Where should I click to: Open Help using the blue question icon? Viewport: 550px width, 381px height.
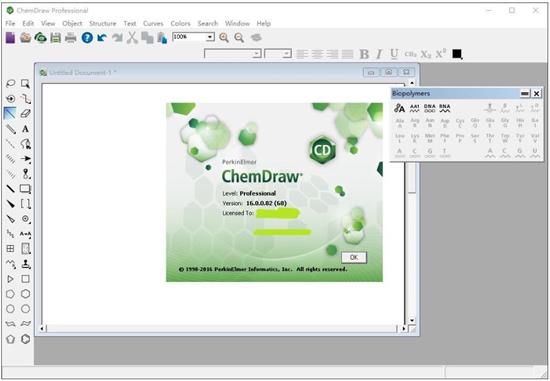pyautogui.click(x=87, y=37)
